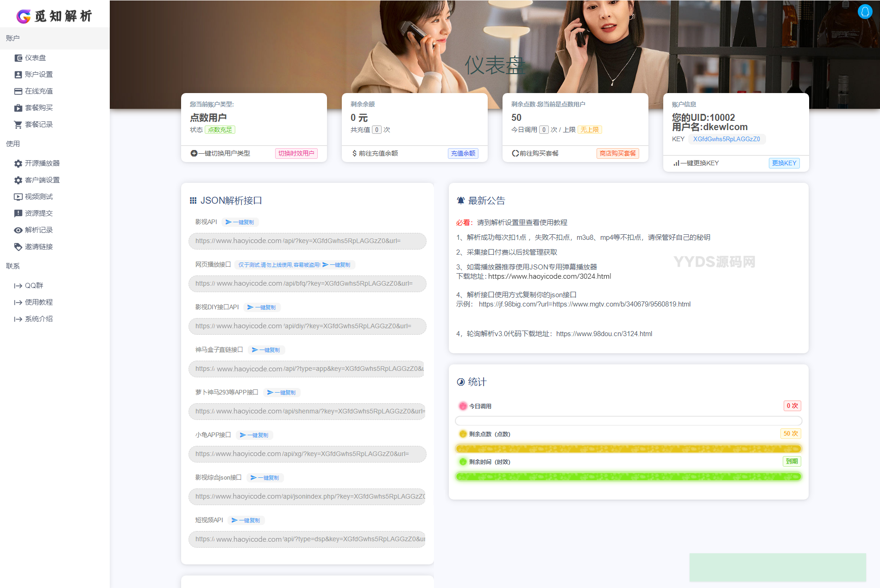Screen dimensions: 880x588
Task: Click the 影视综合json接口 URL field
Action: tap(308, 497)
